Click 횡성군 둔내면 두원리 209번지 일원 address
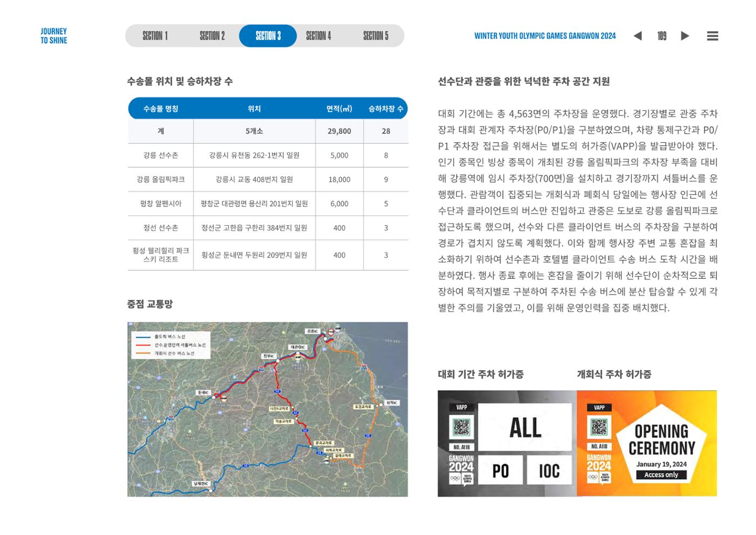The height and width of the screenshot is (535, 756). pos(254,255)
